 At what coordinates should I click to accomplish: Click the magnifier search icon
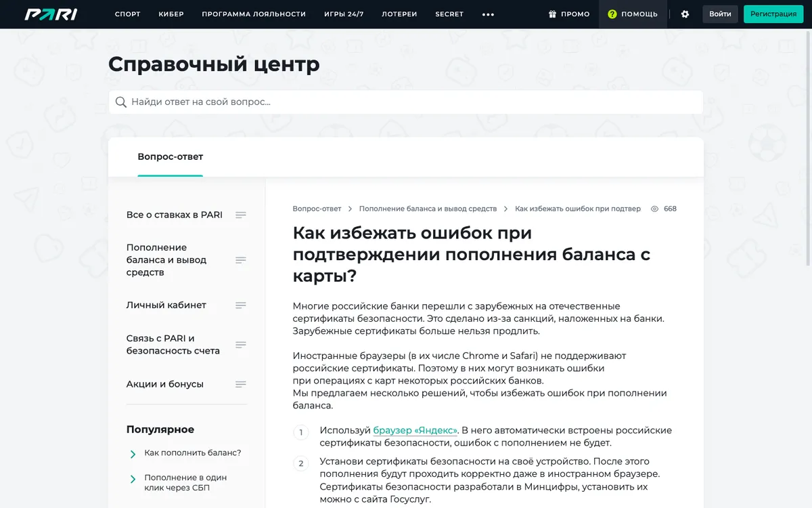point(121,102)
